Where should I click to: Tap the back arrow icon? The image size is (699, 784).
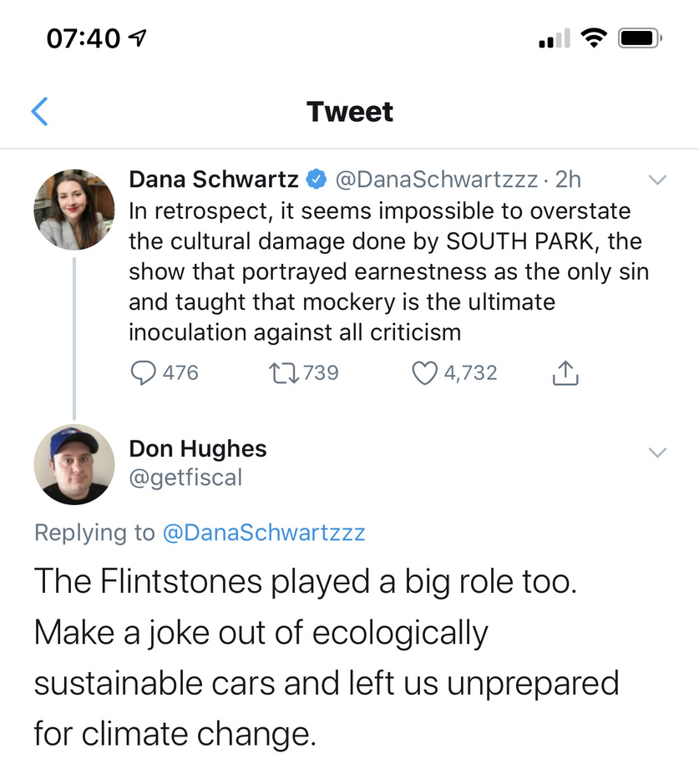point(39,111)
